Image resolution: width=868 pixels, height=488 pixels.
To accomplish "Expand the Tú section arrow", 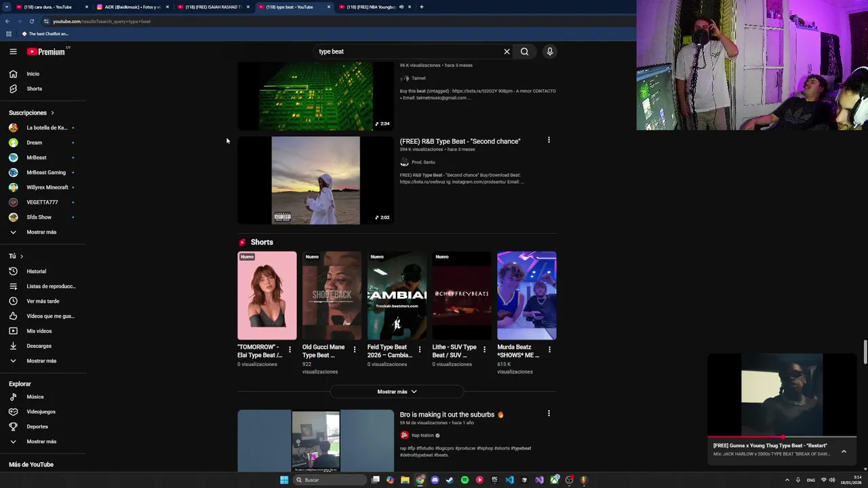I will click(x=22, y=256).
